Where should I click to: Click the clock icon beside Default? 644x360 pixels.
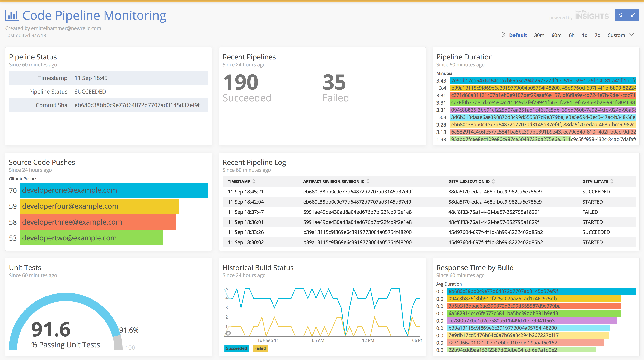(503, 35)
